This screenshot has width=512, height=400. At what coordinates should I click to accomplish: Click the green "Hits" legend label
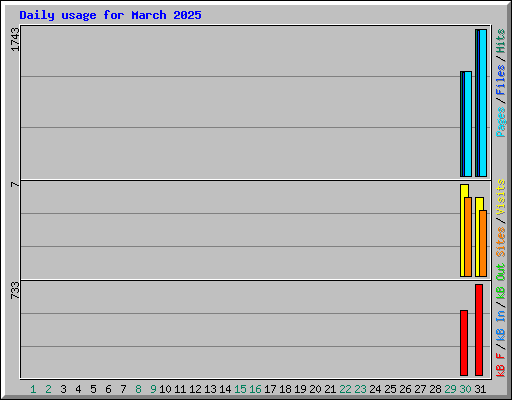[x=501, y=41]
